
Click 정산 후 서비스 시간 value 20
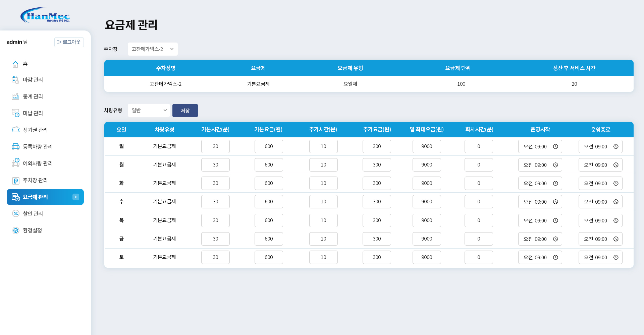point(574,84)
